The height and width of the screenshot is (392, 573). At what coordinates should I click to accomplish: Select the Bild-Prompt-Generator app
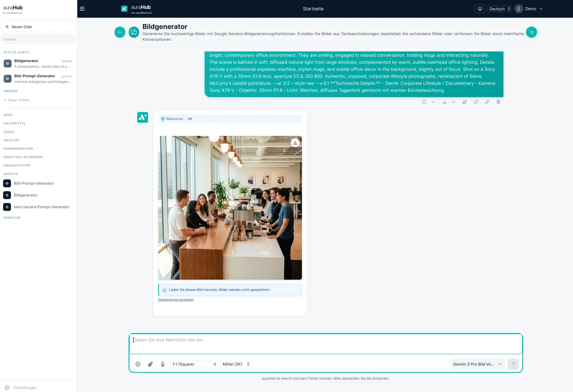tap(34, 183)
